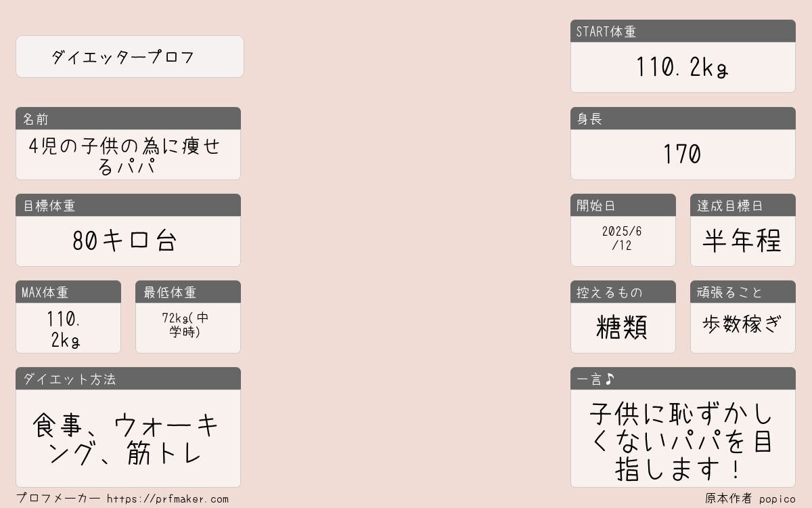Select the ダイエット方法 header bar
This screenshot has width=812, height=508.
pyautogui.click(x=128, y=379)
